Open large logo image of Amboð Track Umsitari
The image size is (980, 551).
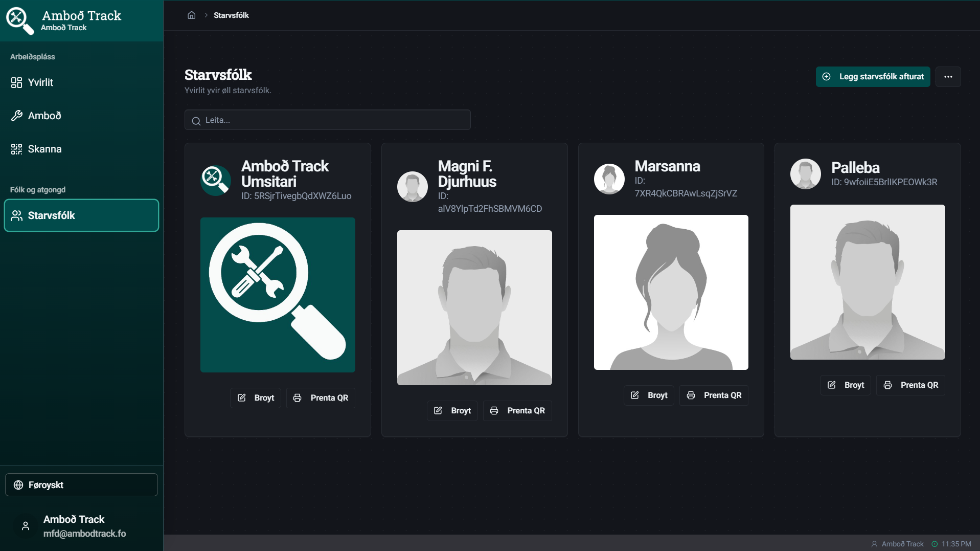click(278, 295)
